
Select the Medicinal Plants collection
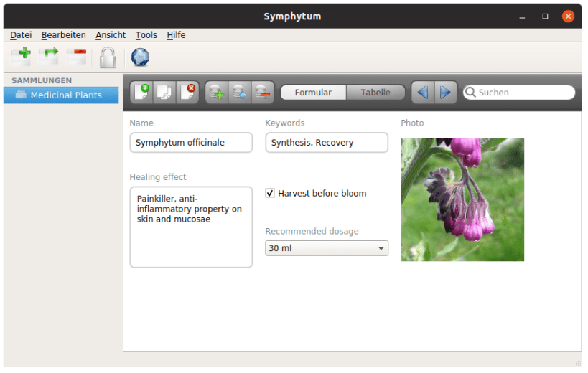coord(61,95)
